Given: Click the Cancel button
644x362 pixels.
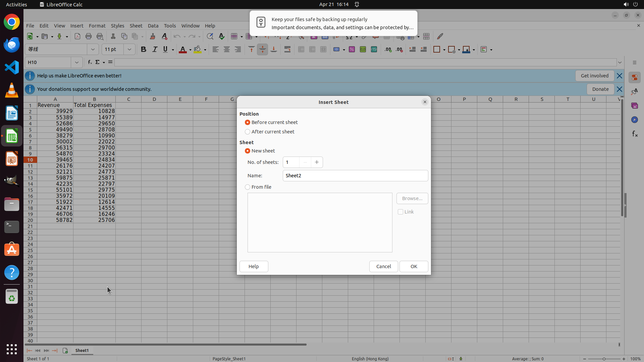Looking at the screenshot, I should tap(383, 266).
